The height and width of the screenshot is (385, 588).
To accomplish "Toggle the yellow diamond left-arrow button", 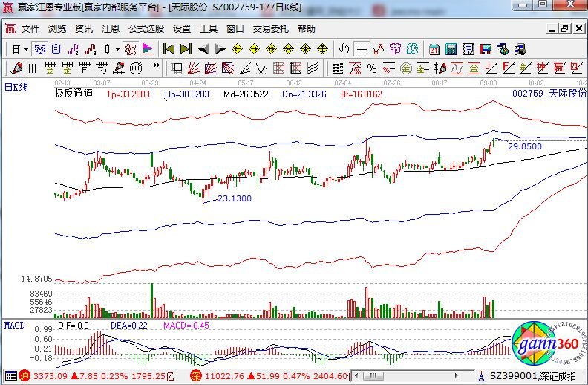I will click(x=237, y=49).
